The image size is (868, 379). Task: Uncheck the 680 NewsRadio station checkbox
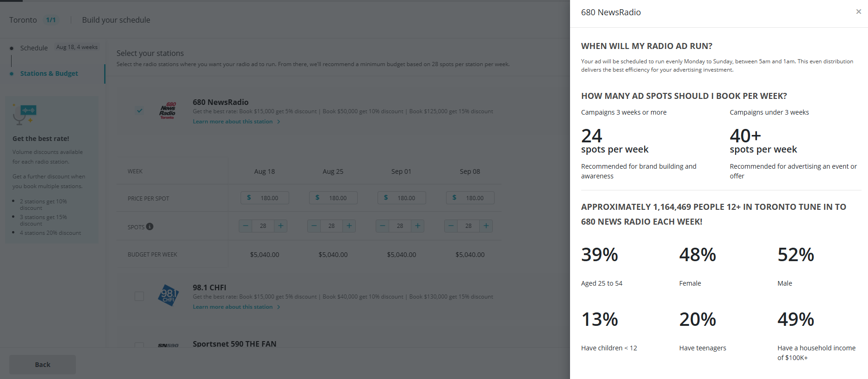[x=139, y=110]
